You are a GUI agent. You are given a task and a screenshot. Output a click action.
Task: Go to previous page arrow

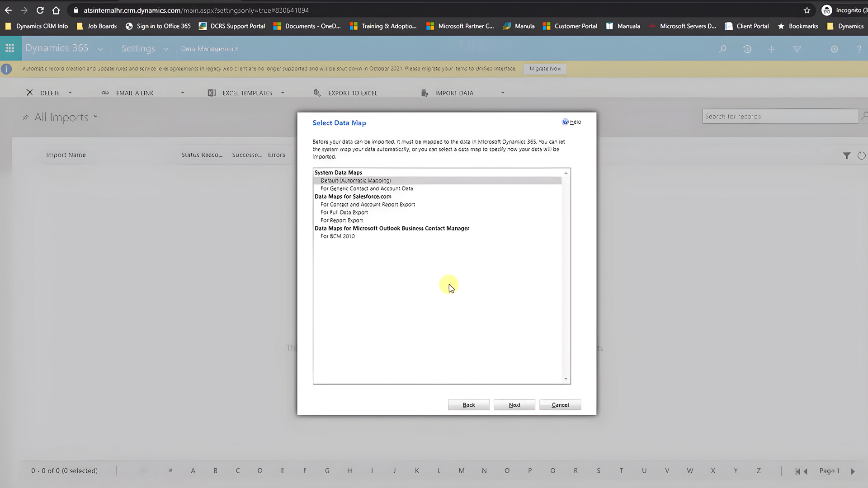806,471
